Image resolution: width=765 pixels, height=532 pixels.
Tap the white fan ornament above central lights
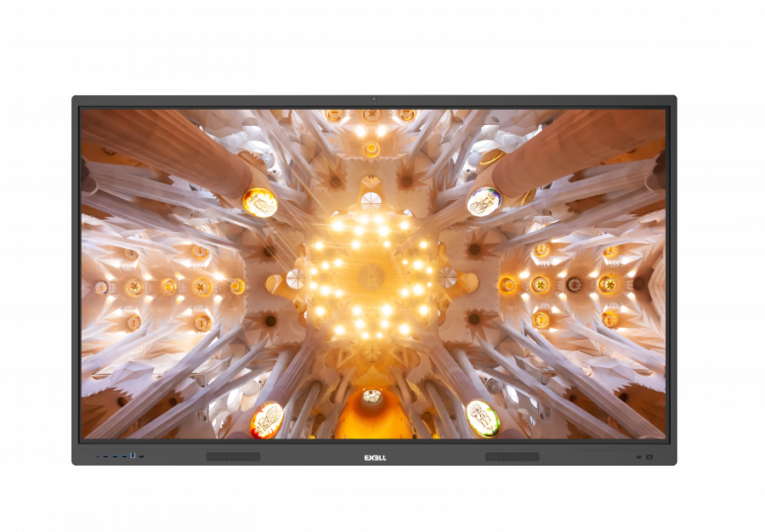pyautogui.click(x=371, y=201)
